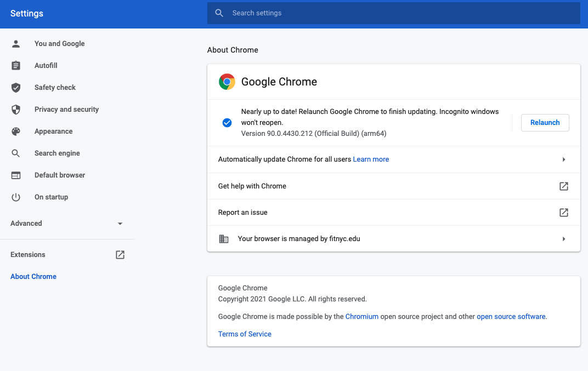Viewport: 588px width, 371px height.
Task: Go to Autofill settings
Action: pyautogui.click(x=46, y=66)
